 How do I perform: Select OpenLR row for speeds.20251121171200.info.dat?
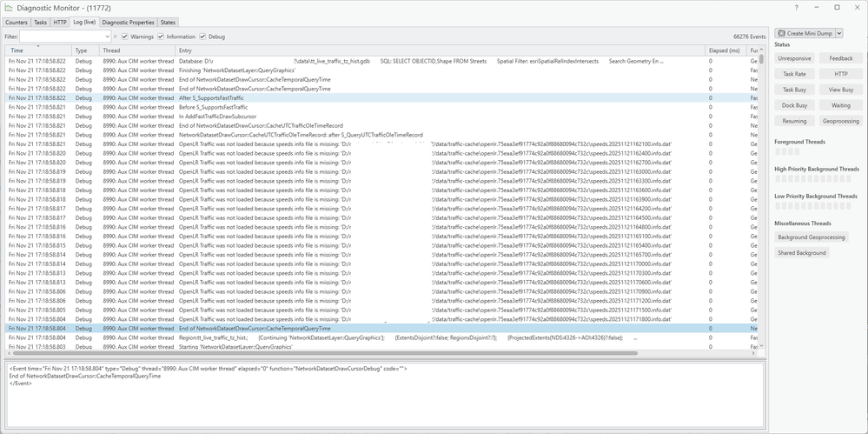click(x=381, y=300)
